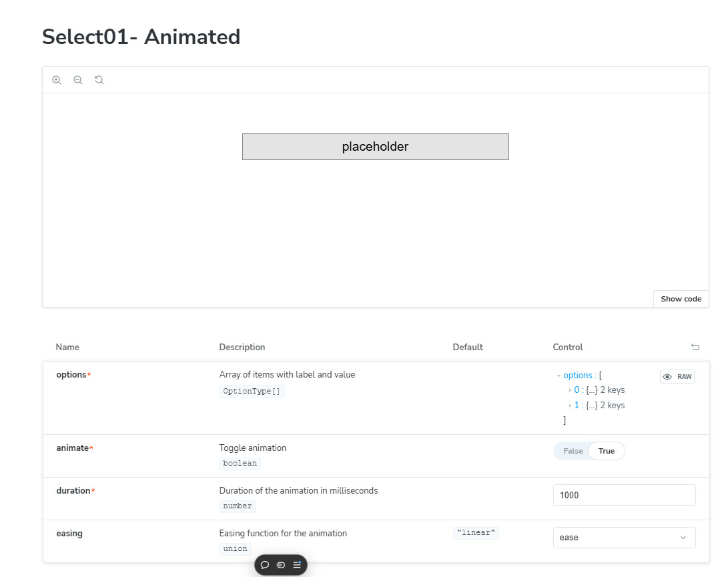Click the Control column header

tap(568, 347)
